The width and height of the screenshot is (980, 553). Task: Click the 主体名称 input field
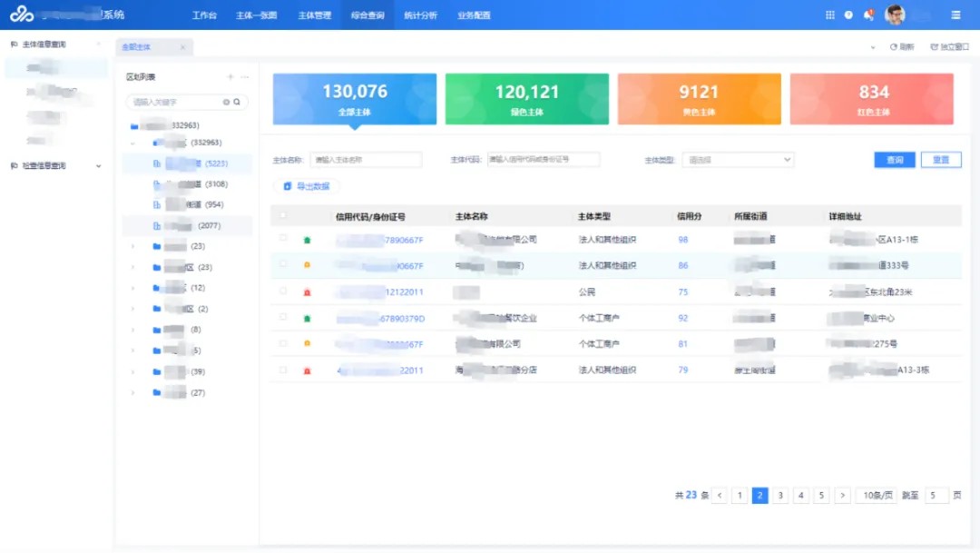(x=366, y=160)
